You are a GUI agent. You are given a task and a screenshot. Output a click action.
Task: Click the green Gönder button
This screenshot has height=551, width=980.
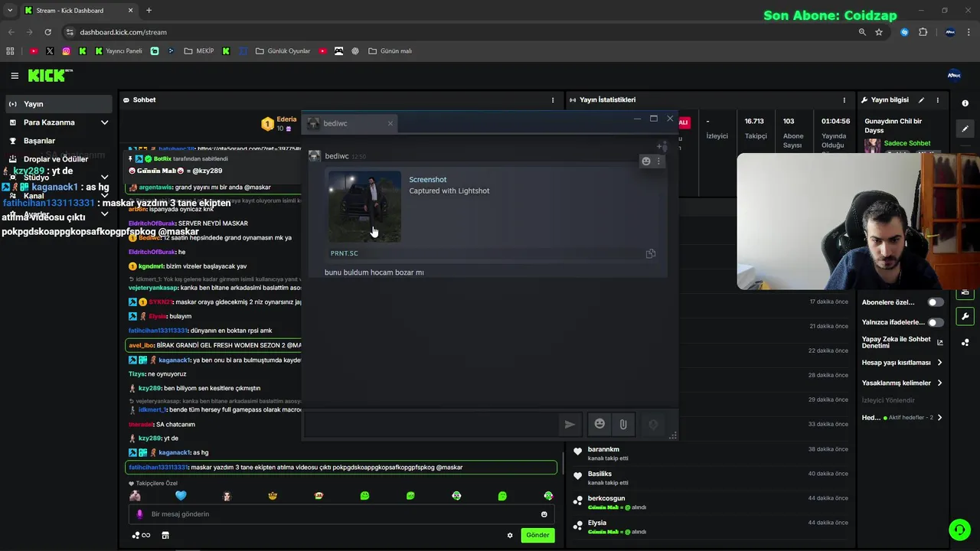(537, 535)
